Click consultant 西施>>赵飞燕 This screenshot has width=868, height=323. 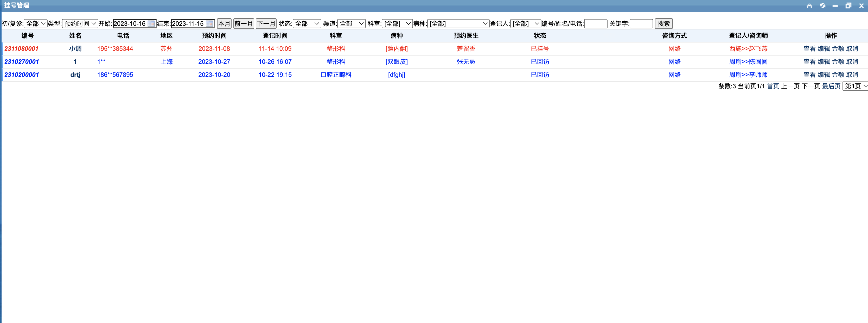click(748, 48)
